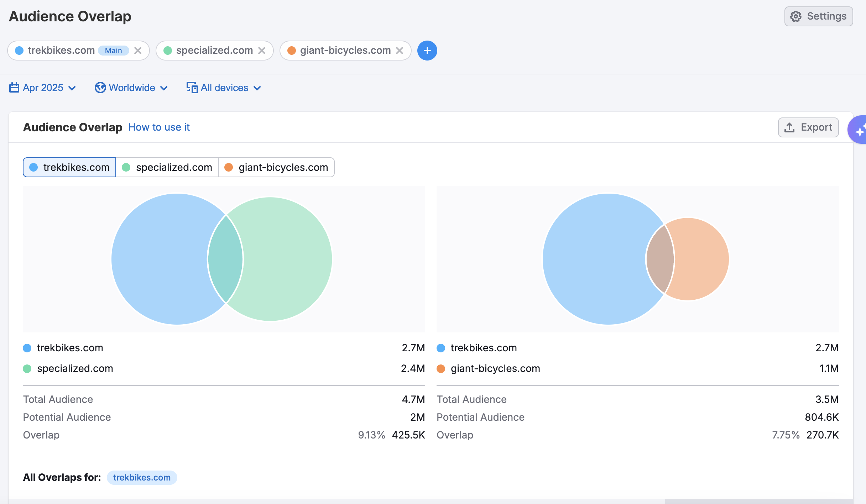Click the blue plus add-domain button

coord(427,51)
